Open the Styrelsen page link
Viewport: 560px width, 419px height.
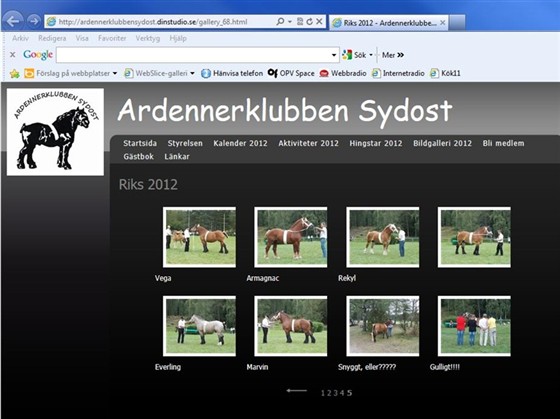pos(185,143)
